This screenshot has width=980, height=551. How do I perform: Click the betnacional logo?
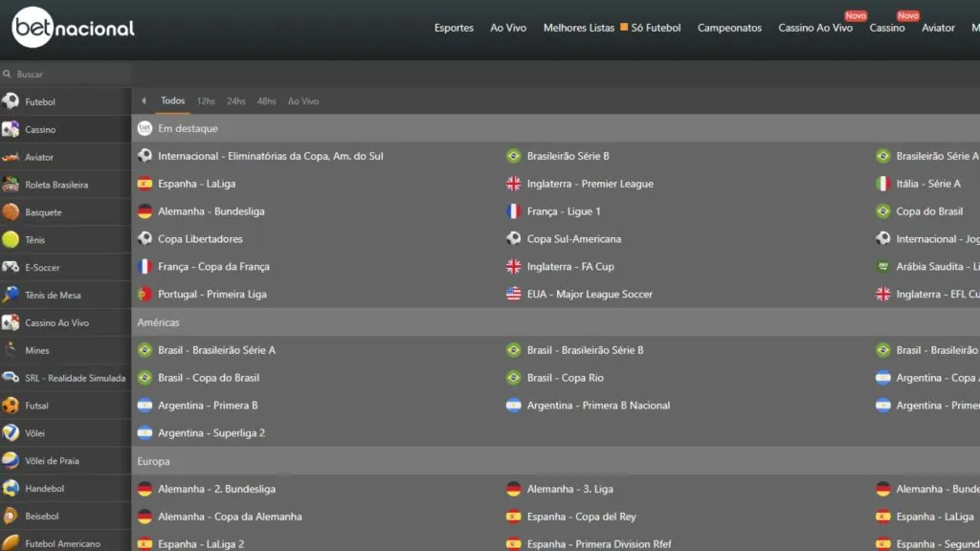coord(73,28)
